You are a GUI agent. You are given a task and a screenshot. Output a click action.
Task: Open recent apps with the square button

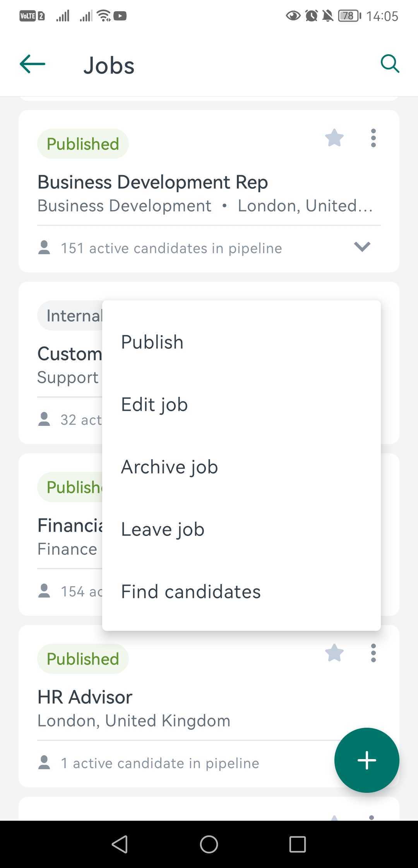[x=298, y=844]
